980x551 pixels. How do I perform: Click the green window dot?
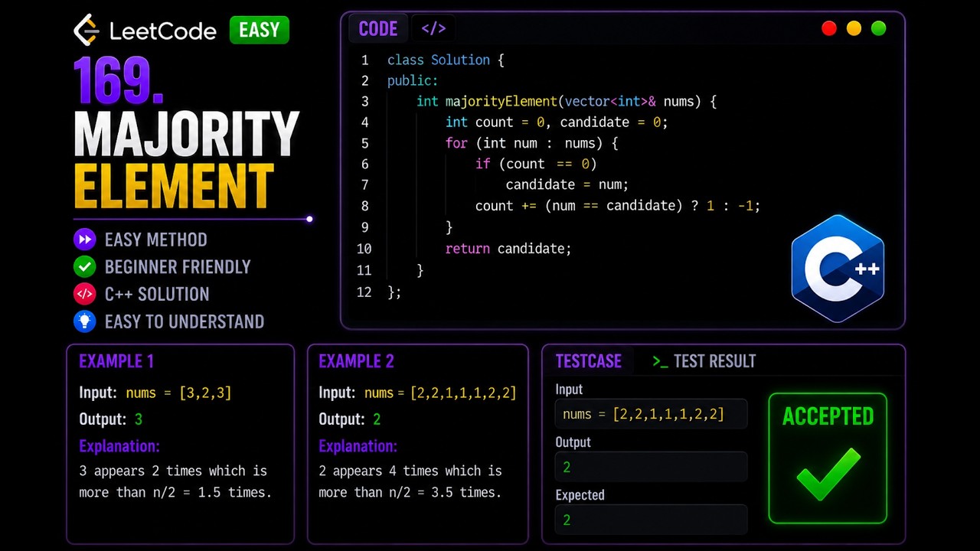(x=878, y=28)
